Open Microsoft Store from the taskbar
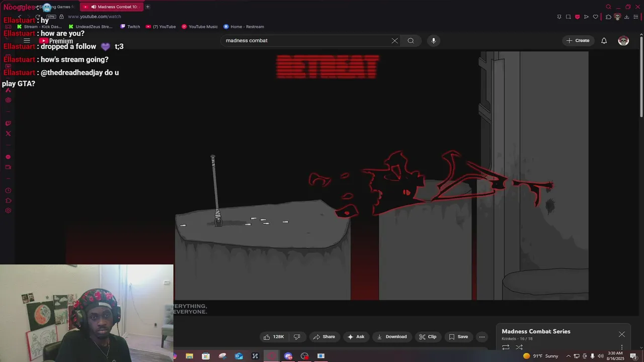This screenshot has height=362, width=644. pyautogui.click(x=206, y=356)
